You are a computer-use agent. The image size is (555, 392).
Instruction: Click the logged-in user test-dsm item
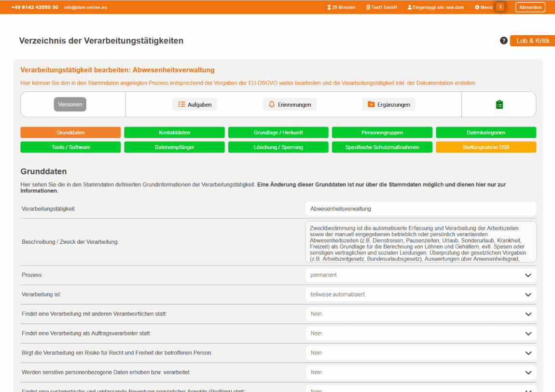pyautogui.click(x=435, y=7)
